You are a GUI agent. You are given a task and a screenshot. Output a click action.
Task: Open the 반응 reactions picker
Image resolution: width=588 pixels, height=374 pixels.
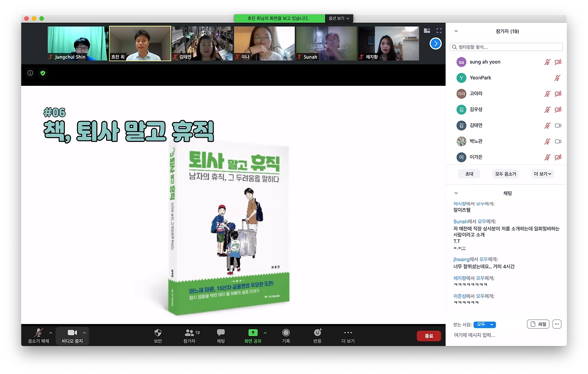tap(317, 336)
